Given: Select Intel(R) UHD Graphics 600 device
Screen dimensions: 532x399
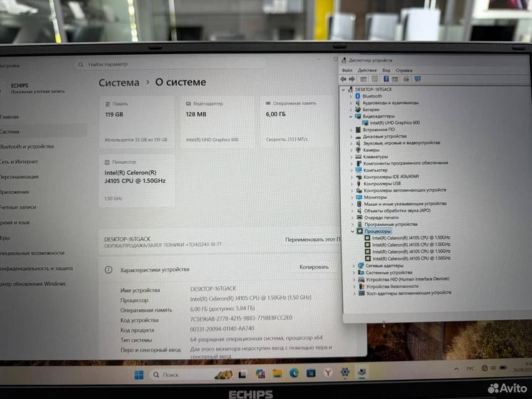Looking at the screenshot, I should coord(394,123).
